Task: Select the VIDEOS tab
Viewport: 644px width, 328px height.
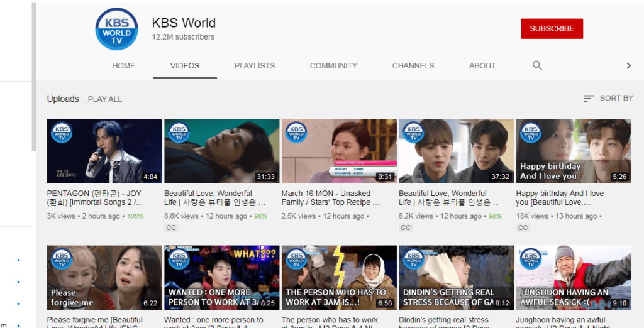Action: pyautogui.click(x=185, y=66)
